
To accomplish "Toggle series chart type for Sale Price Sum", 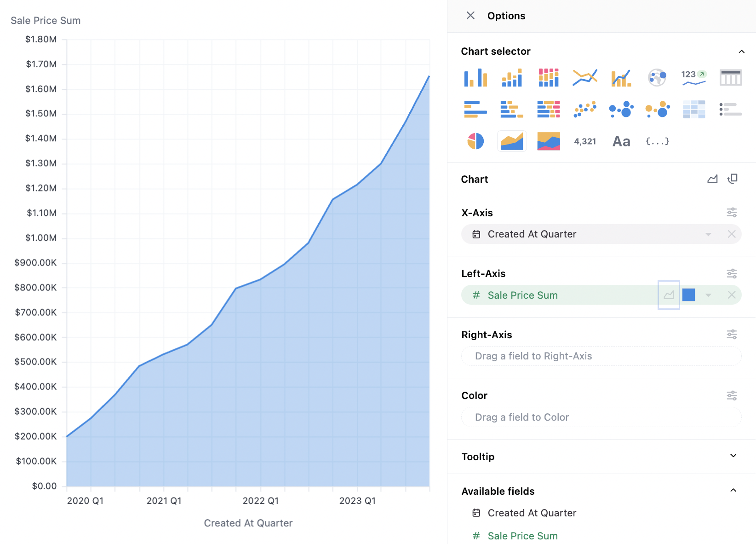I will 669,295.
